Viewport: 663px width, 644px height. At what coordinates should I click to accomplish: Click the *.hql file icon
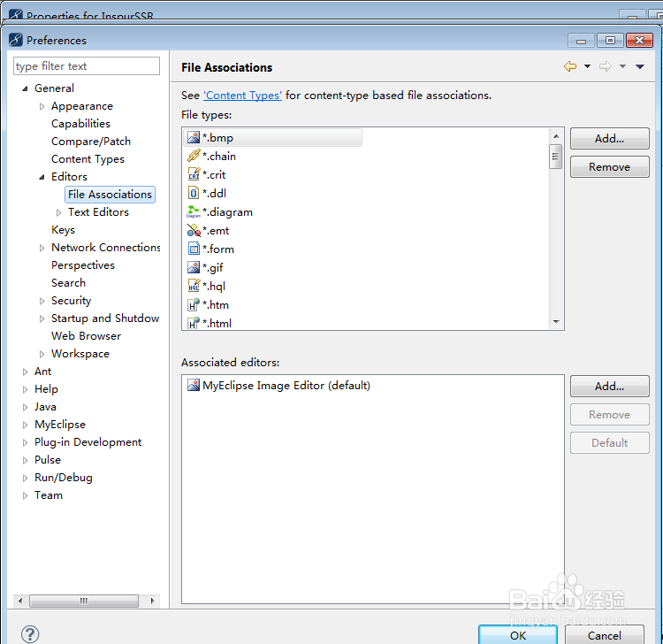[194, 286]
